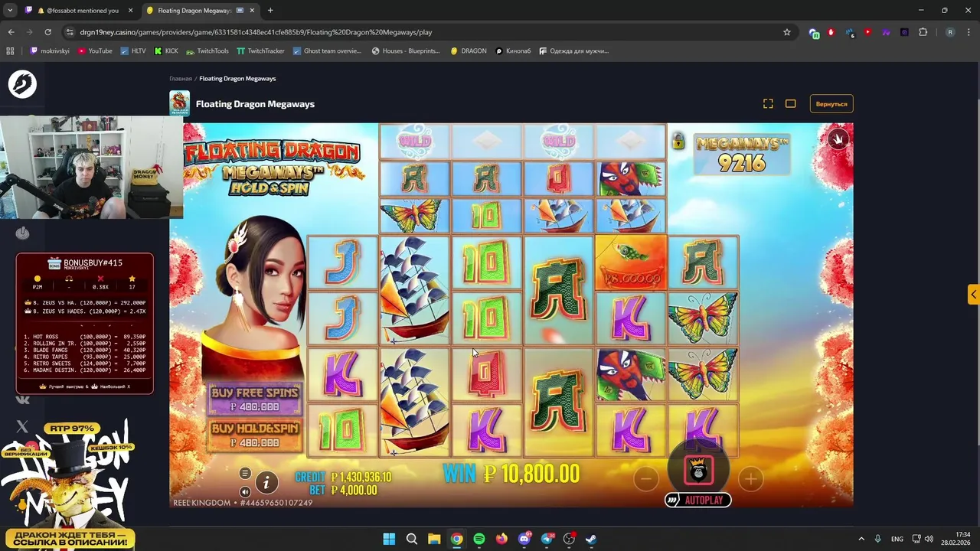
Task: Open the TwitchTools bookmark
Action: coord(207,51)
